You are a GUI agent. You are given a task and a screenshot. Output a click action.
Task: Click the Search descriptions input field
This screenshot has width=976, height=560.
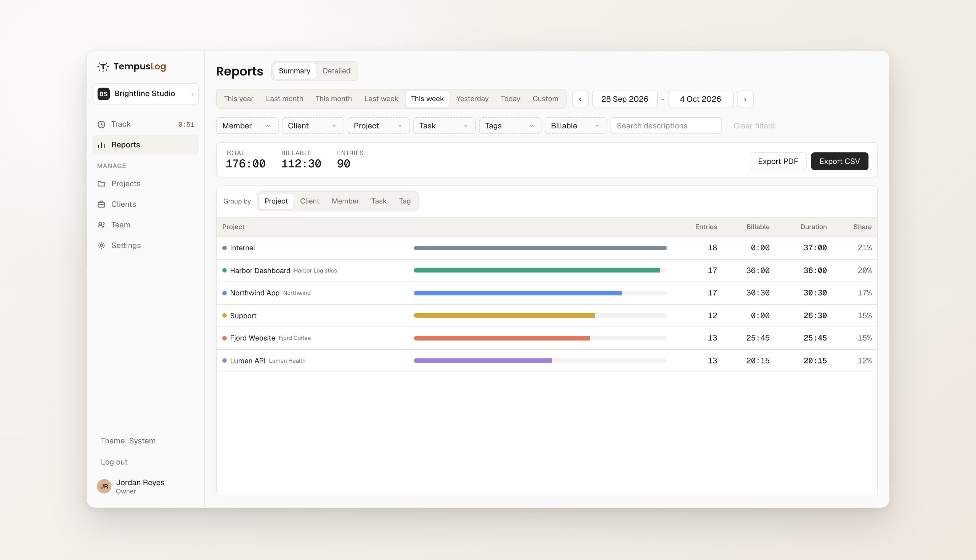(x=666, y=126)
